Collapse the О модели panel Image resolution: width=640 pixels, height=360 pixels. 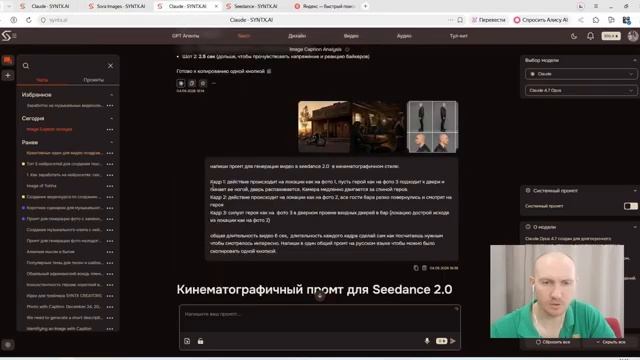[635, 227]
